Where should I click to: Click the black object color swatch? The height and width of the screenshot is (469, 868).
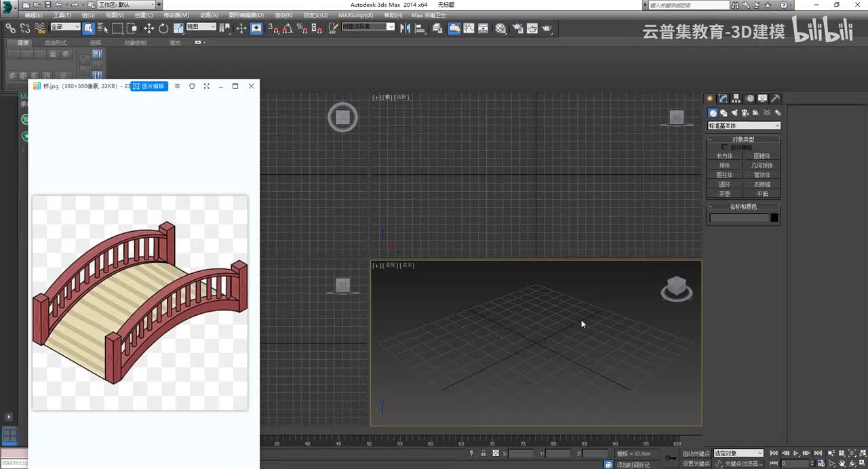(774, 218)
